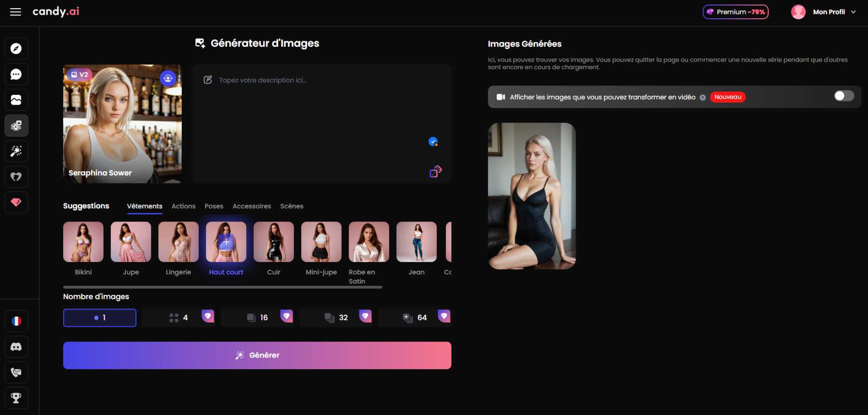Click the video camera icon in toggle bar
Screen dimensions: 868x415
tap(501, 97)
